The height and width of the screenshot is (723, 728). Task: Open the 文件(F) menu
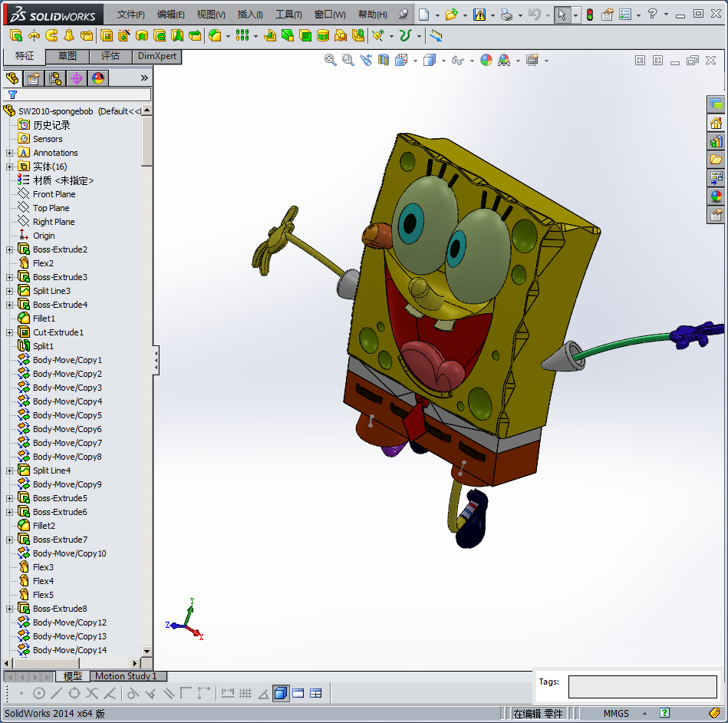tap(130, 15)
